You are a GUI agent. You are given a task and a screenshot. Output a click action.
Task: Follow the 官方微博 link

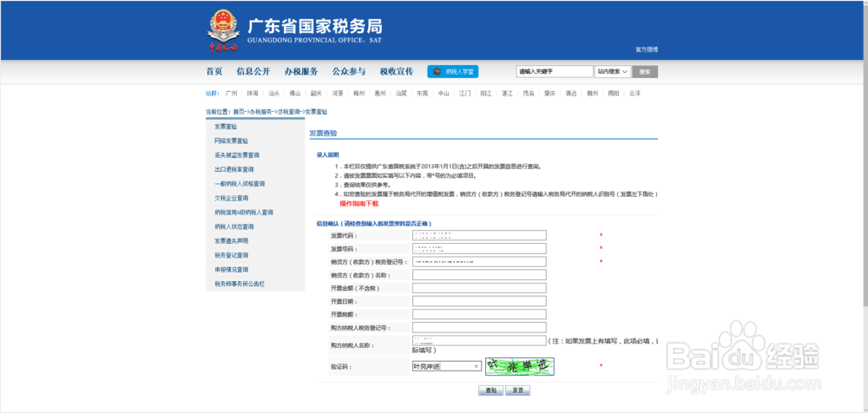click(647, 49)
